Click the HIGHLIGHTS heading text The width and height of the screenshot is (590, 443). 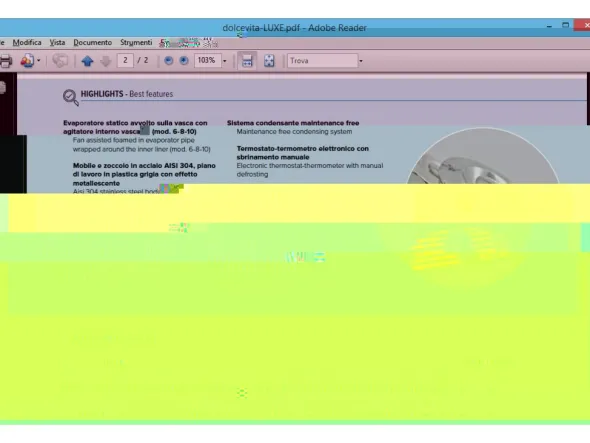pyautogui.click(x=102, y=94)
